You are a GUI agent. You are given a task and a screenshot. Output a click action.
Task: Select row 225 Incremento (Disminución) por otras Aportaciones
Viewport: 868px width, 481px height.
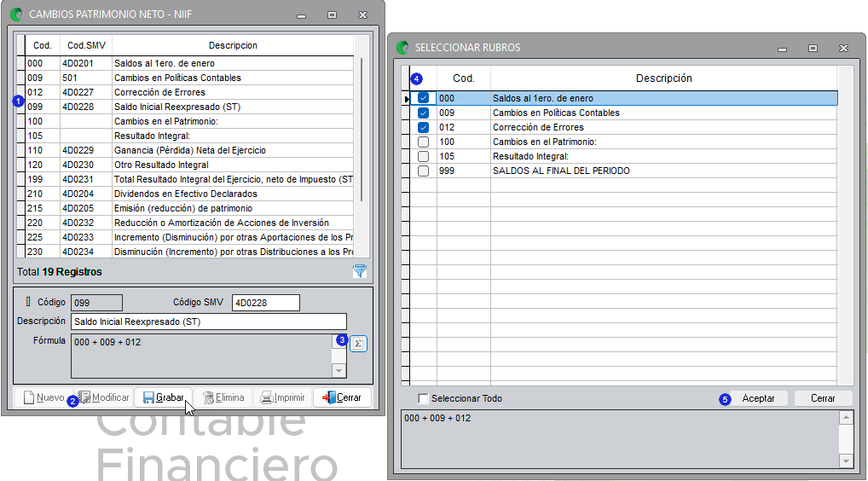coord(189,237)
